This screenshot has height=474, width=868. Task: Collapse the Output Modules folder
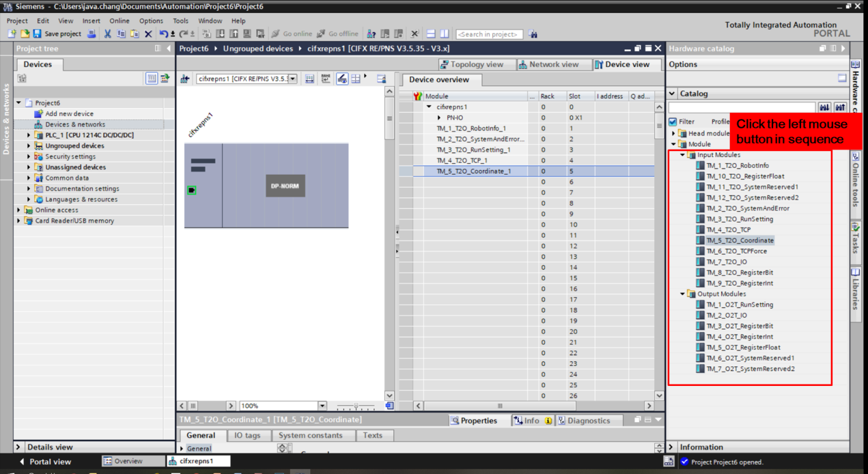click(683, 294)
